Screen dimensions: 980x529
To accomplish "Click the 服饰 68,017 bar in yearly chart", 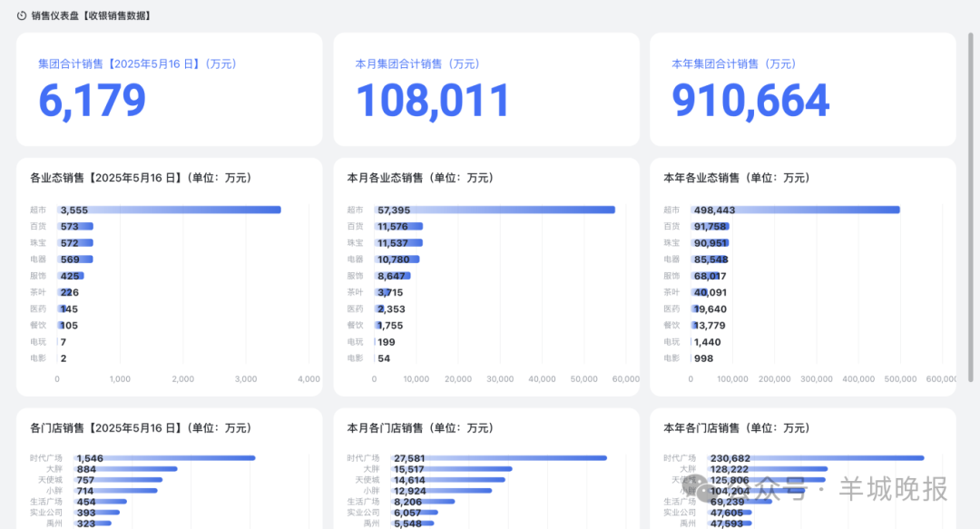I will [x=708, y=276].
